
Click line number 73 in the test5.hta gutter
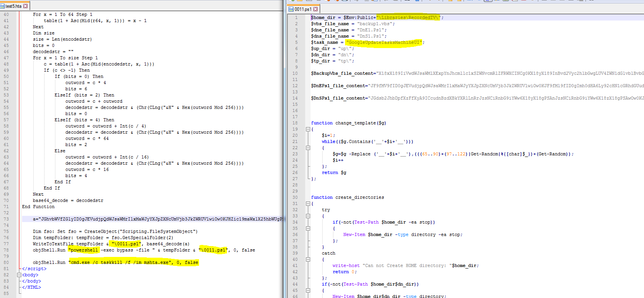coord(6,219)
